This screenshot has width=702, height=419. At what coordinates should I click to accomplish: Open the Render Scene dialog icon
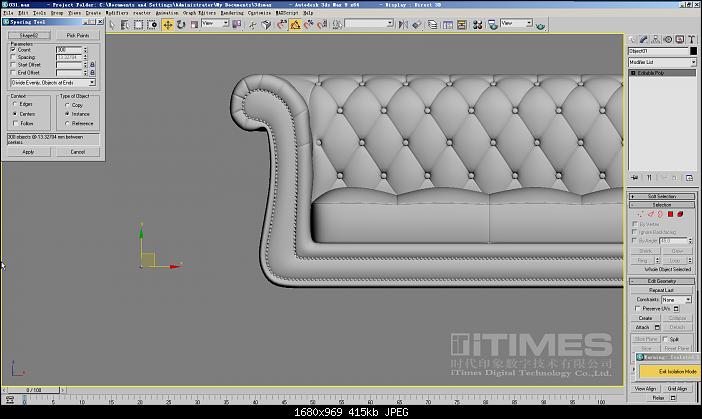pos(492,25)
